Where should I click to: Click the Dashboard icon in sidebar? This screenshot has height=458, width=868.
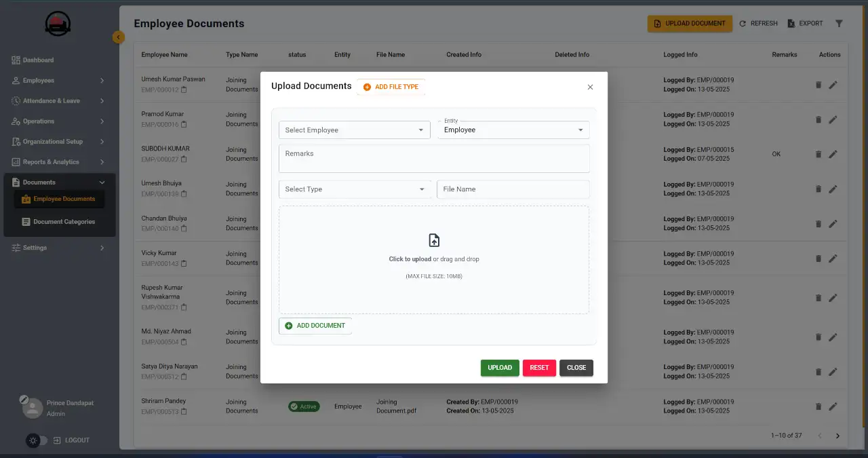[x=15, y=60]
